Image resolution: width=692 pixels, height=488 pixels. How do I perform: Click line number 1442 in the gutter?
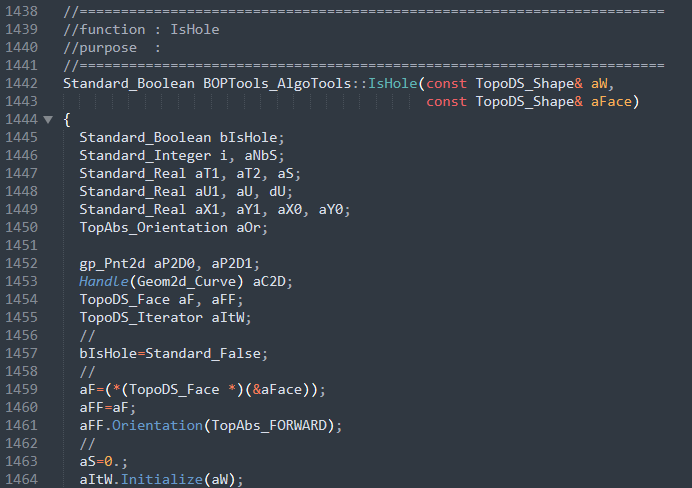coord(20,83)
